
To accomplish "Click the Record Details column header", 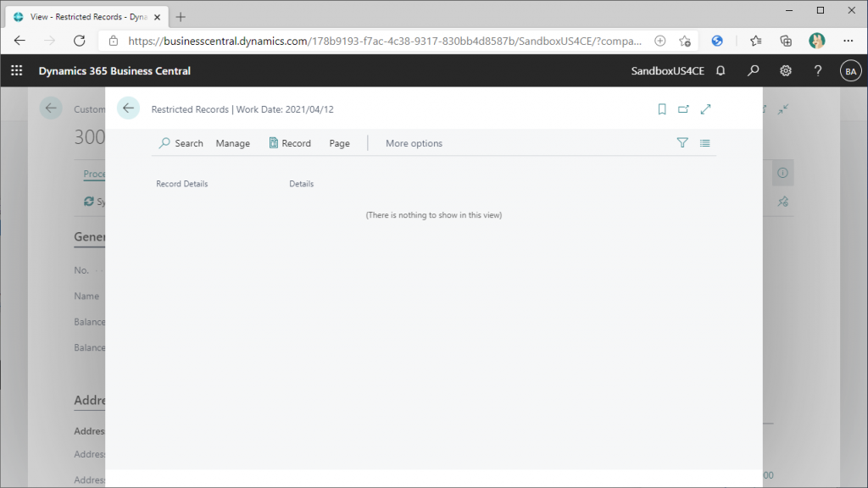I will click(181, 184).
